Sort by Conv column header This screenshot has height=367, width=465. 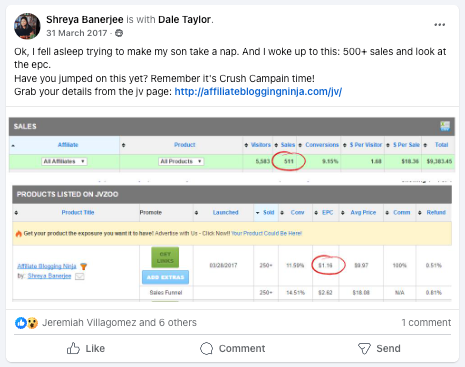coord(297,212)
